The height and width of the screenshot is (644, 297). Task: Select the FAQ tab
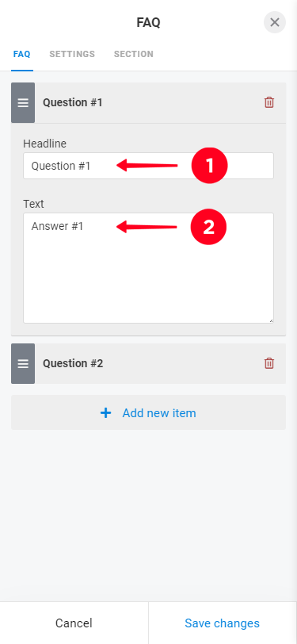(x=21, y=54)
